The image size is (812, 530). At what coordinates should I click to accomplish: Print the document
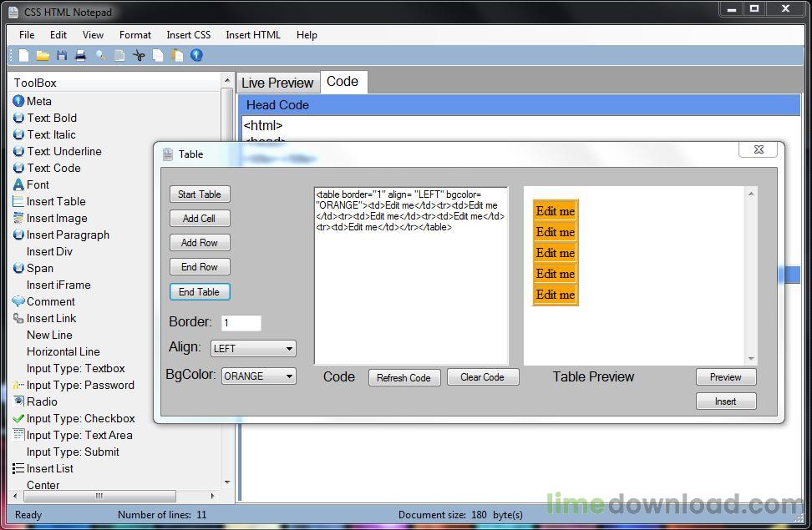80,54
